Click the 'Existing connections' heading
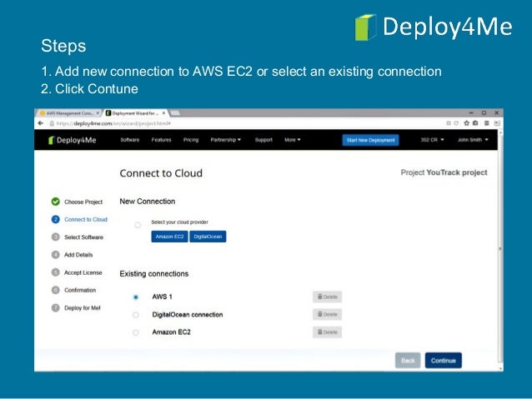 pyautogui.click(x=154, y=273)
